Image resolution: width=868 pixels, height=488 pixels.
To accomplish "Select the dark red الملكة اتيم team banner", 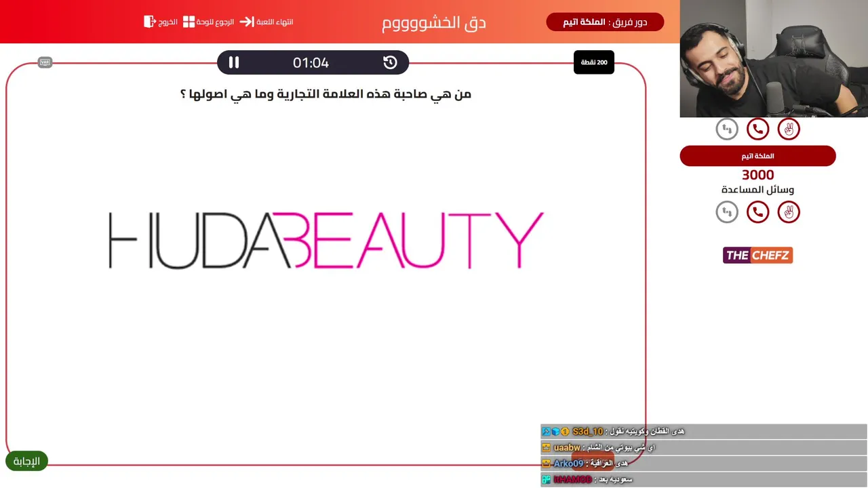I will (x=757, y=156).
